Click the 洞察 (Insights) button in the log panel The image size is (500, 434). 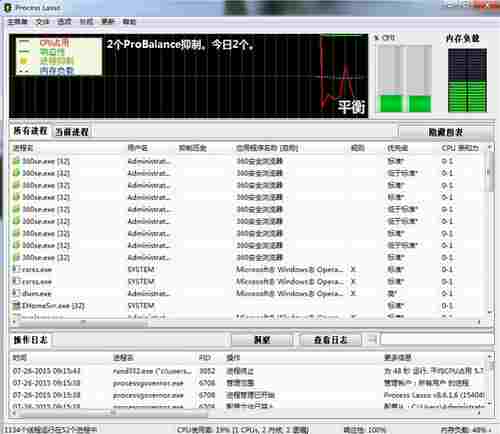[x=262, y=340]
